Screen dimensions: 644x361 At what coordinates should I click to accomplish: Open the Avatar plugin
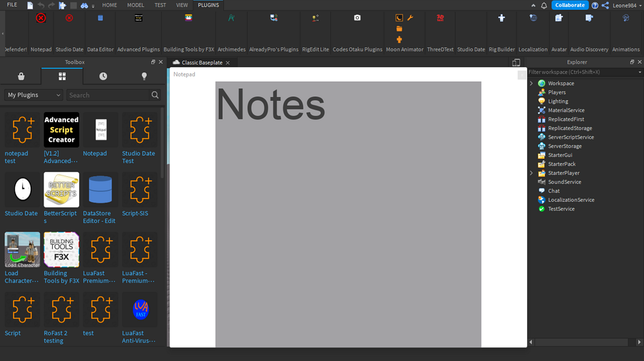(x=559, y=18)
